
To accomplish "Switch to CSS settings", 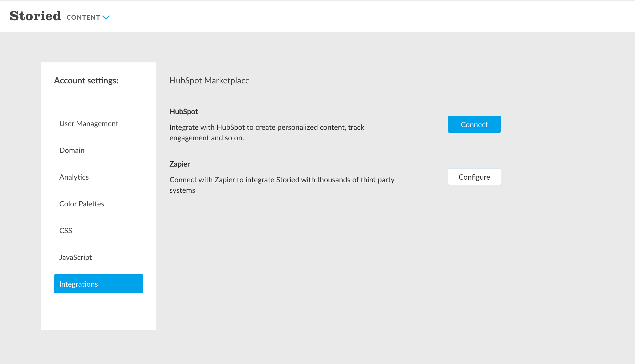I will [66, 231].
